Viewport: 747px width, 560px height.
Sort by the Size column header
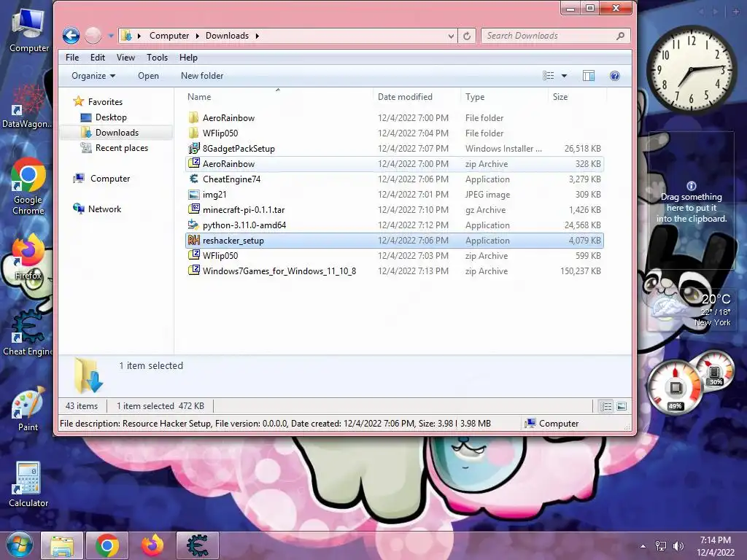pos(578,97)
